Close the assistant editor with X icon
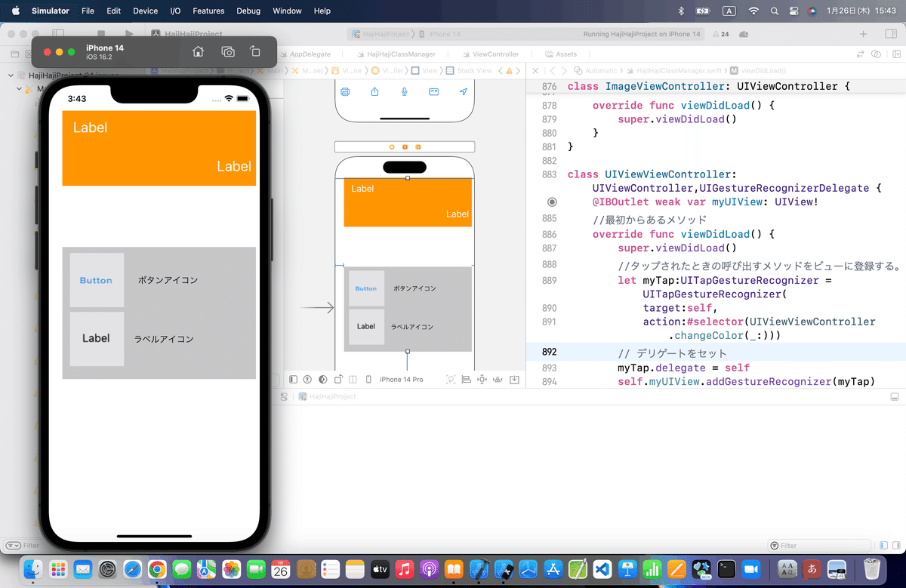The width and height of the screenshot is (906, 588). (535, 70)
